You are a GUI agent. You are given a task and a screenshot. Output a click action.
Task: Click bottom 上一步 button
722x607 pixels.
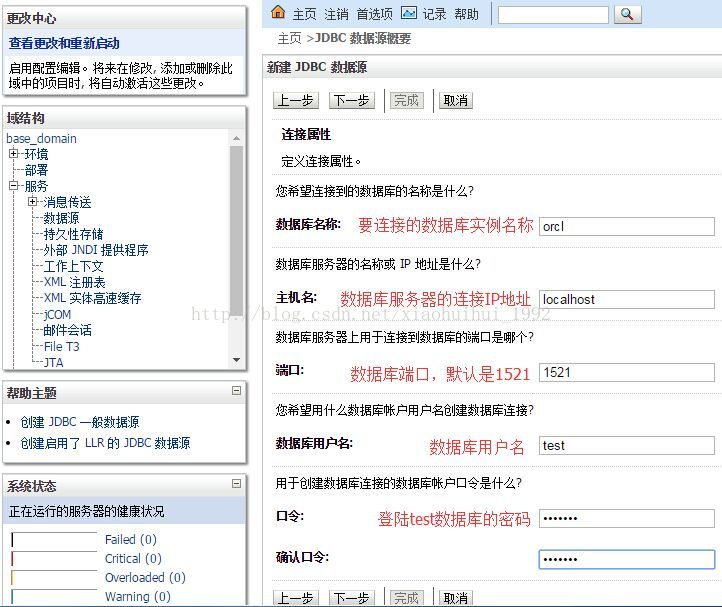tap(296, 598)
